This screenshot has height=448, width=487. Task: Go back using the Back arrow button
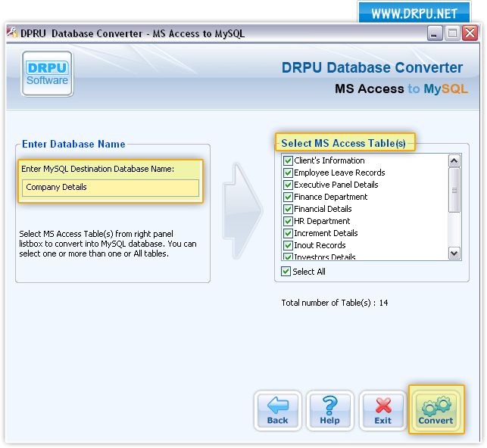point(278,410)
